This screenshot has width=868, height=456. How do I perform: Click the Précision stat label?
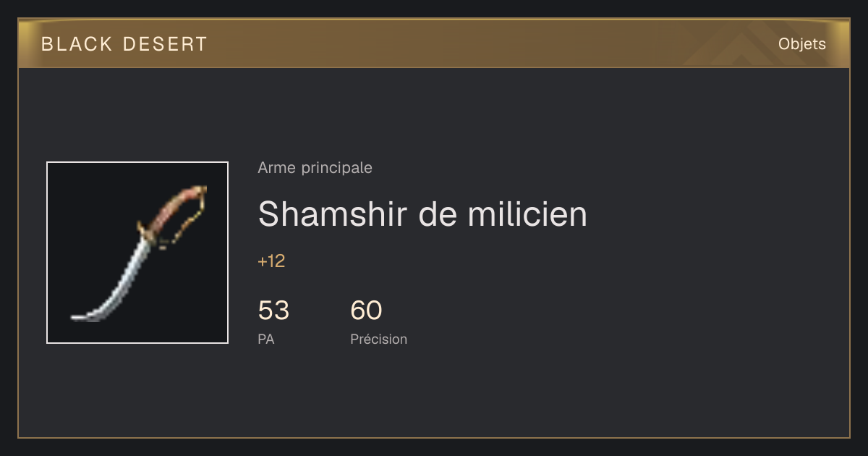[378, 339]
